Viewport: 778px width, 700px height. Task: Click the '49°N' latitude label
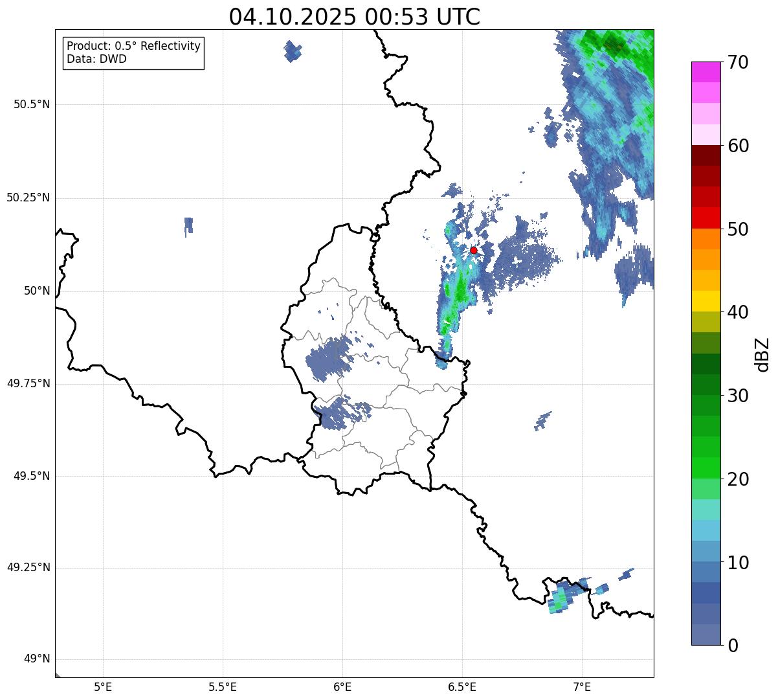pyautogui.click(x=37, y=659)
